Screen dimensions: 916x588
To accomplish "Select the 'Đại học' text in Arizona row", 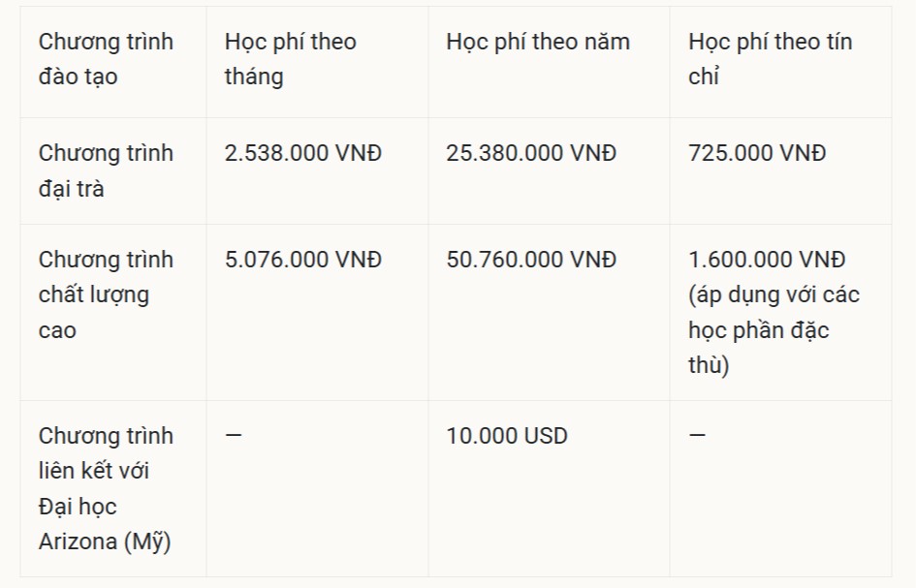I will (x=78, y=507).
